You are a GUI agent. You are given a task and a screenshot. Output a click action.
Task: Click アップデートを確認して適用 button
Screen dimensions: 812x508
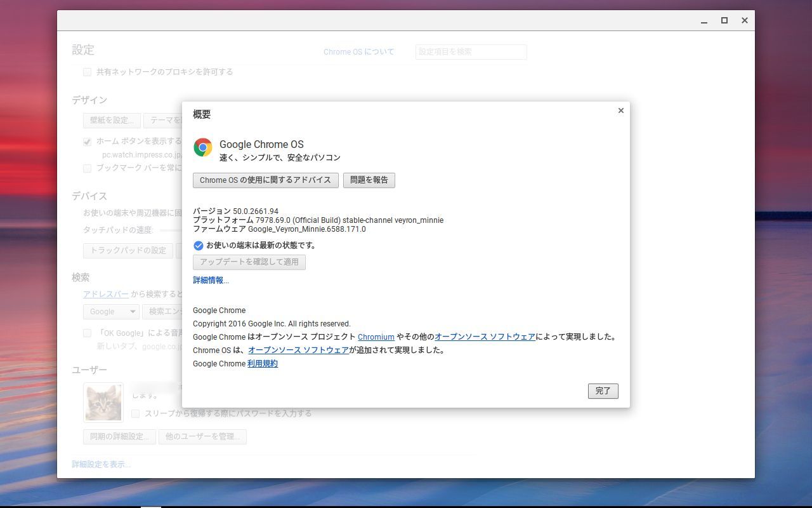pyautogui.click(x=249, y=262)
